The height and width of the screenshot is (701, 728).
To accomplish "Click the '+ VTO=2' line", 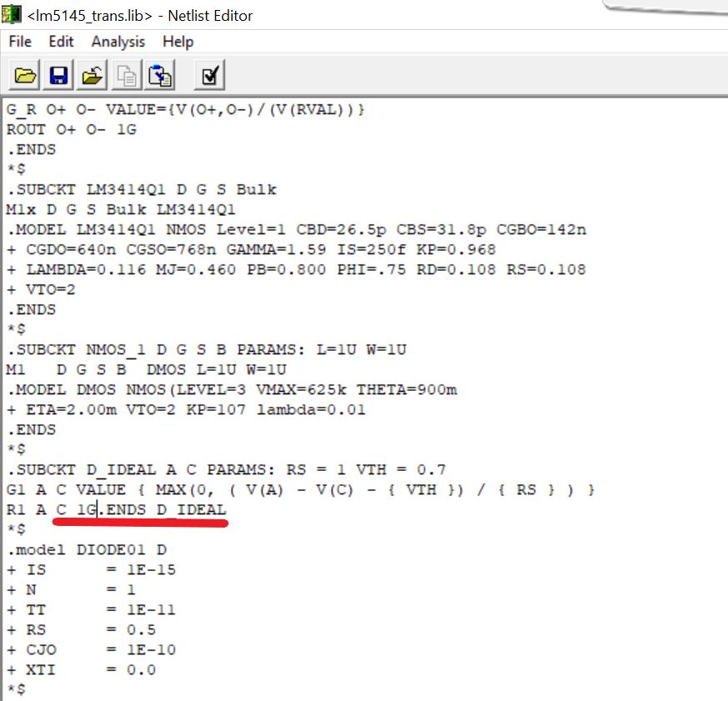I will click(x=41, y=289).
